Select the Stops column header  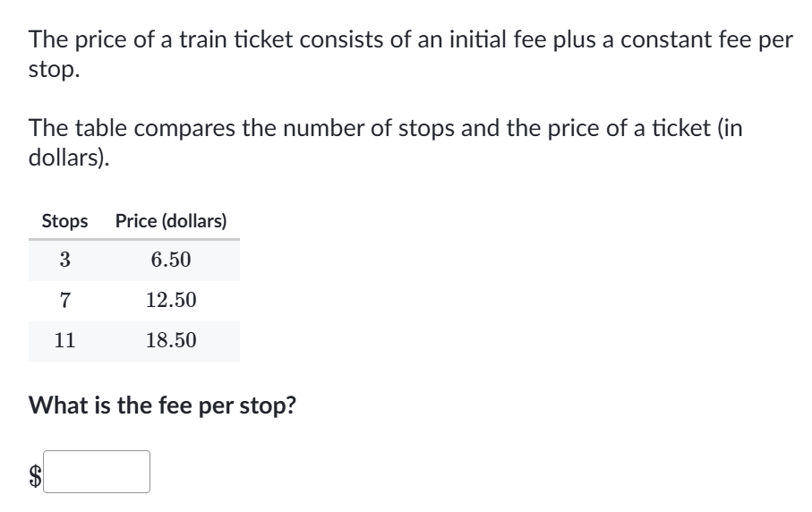(64, 221)
